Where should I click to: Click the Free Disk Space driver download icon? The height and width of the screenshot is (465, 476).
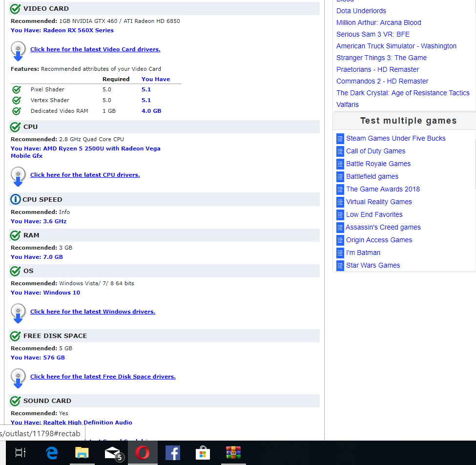tap(18, 378)
